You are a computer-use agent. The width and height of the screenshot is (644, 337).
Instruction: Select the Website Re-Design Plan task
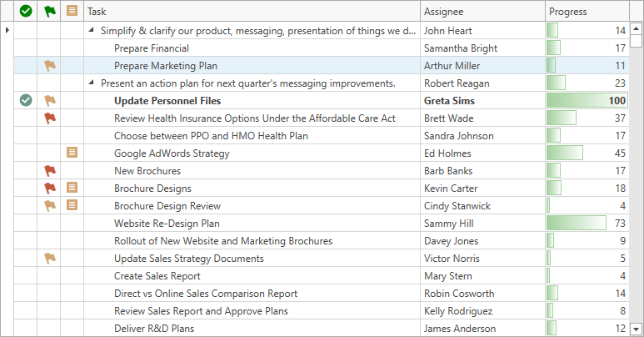pos(167,224)
